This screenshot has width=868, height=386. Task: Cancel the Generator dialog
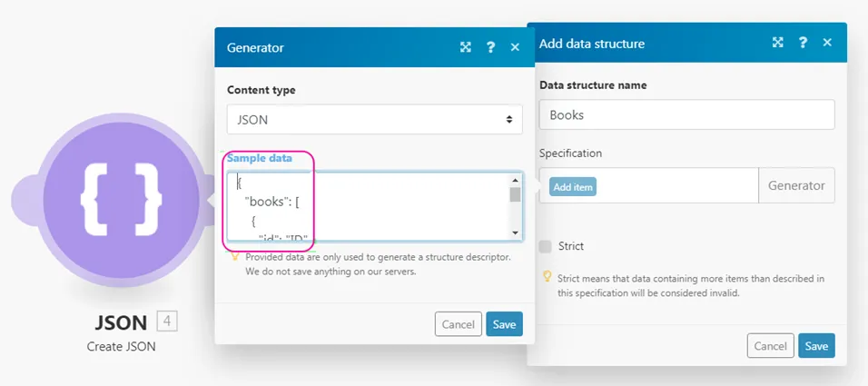pos(458,324)
